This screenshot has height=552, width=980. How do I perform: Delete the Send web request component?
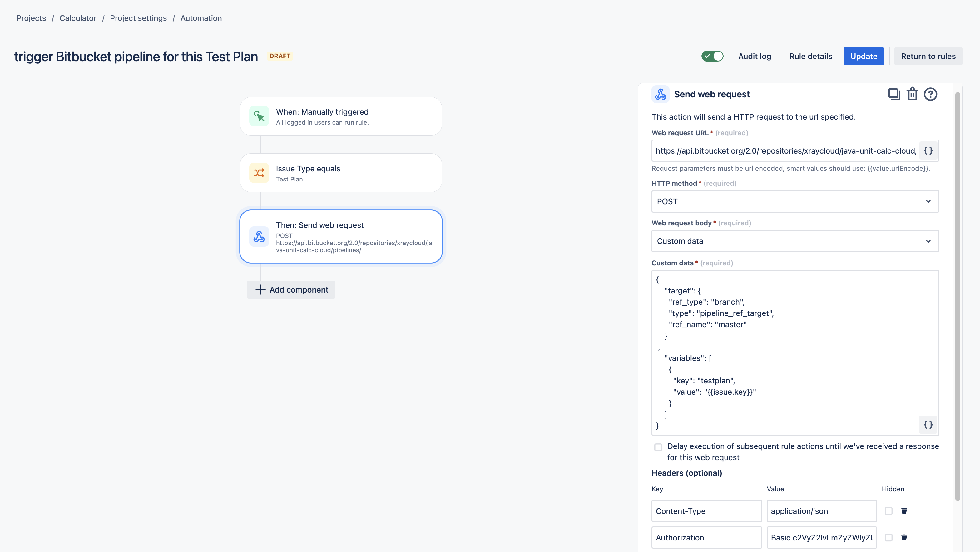pyautogui.click(x=912, y=94)
